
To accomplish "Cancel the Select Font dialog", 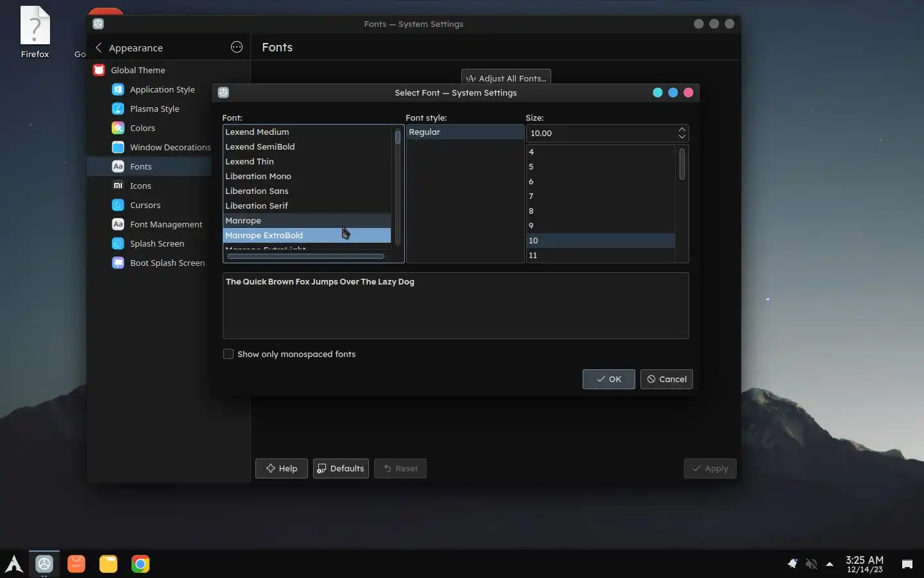I will [666, 379].
